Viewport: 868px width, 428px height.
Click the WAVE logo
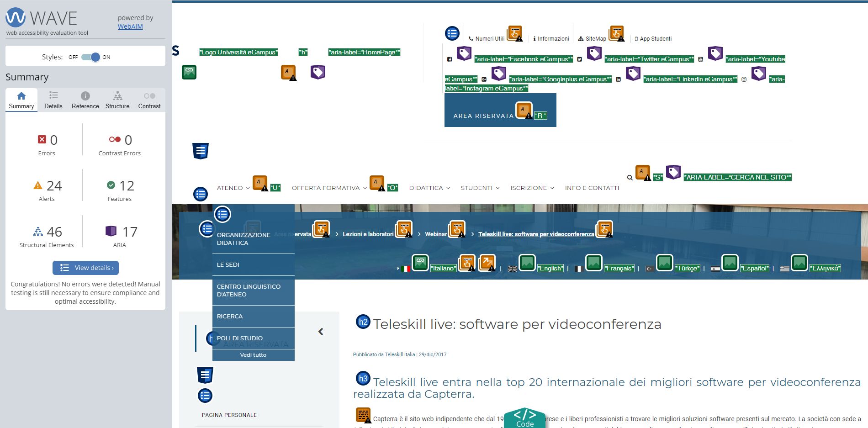click(41, 18)
